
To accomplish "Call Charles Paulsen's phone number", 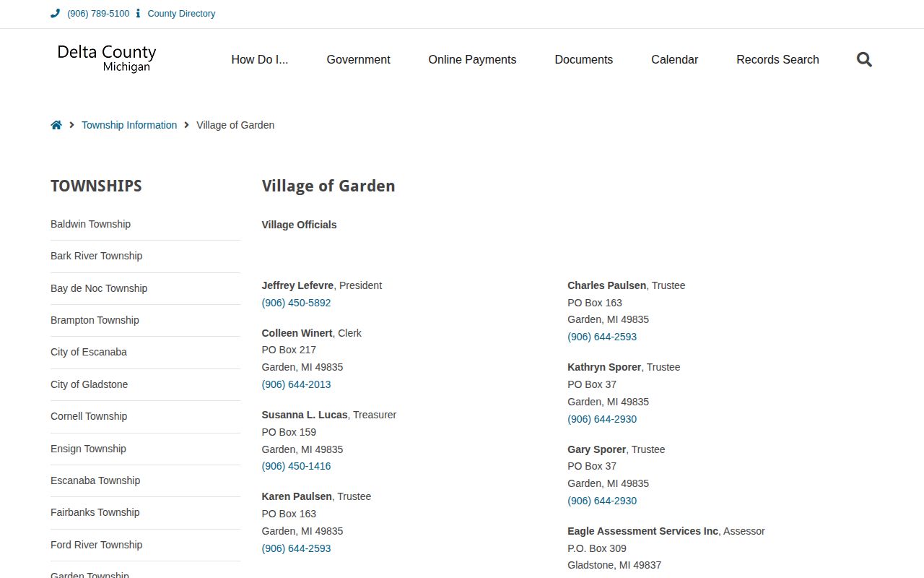I will (x=602, y=337).
